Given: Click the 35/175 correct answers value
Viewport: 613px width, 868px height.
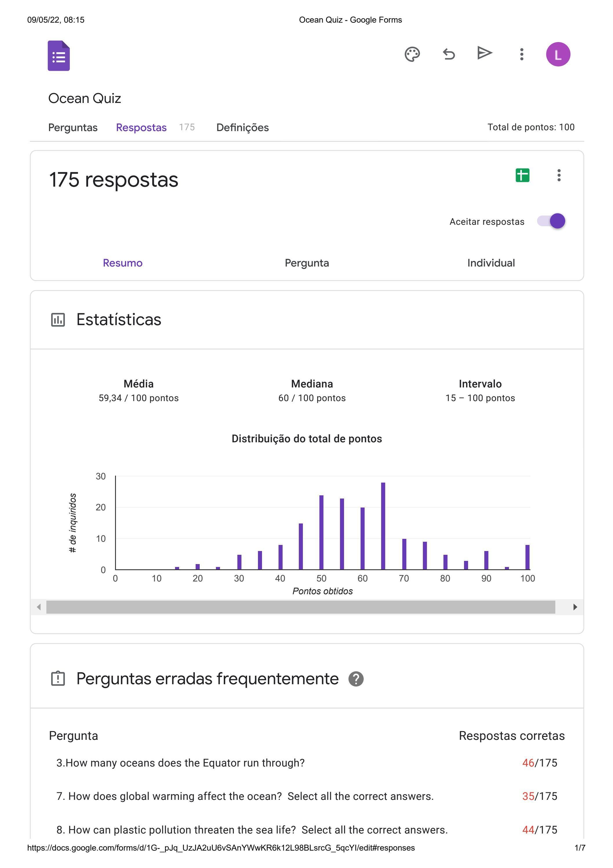Looking at the screenshot, I should tap(540, 796).
